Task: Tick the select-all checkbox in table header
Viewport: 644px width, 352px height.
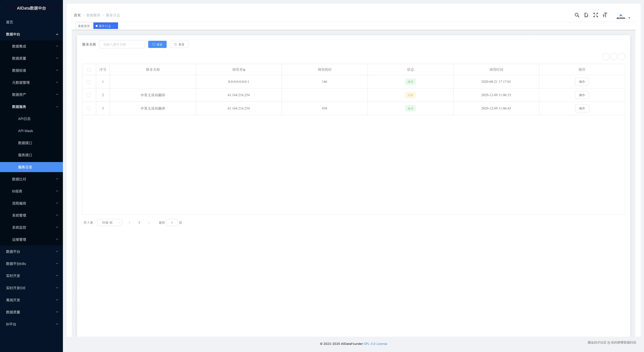Action: [89, 69]
